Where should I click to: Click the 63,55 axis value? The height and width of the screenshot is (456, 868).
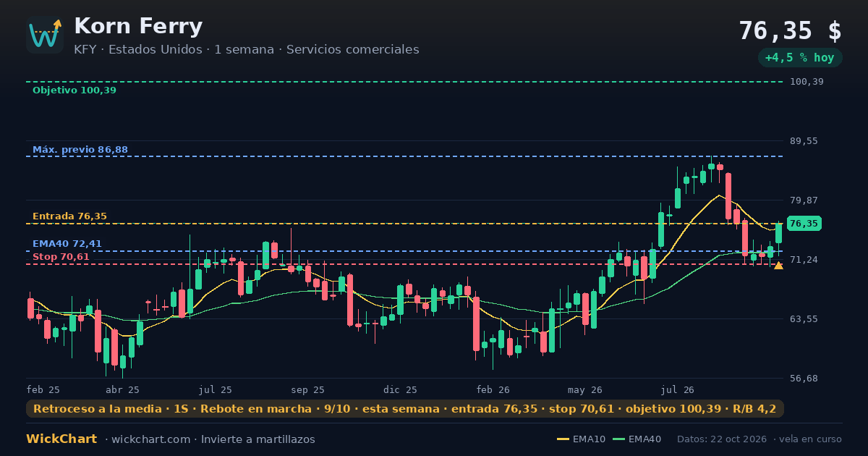click(804, 319)
